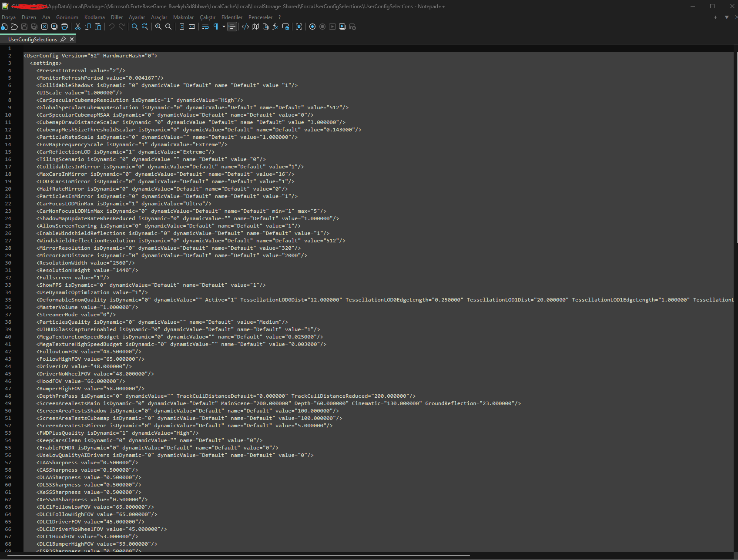Pin the UserConfigSelections tab

(63, 39)
